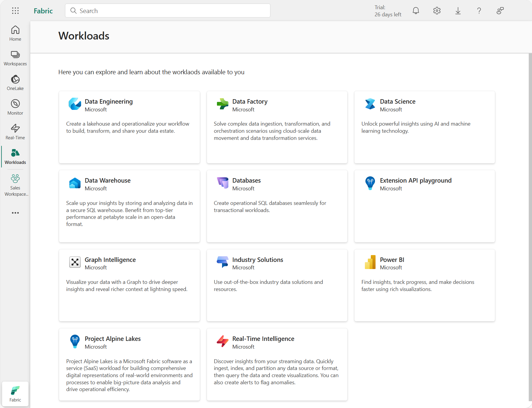Click the Real-Time Intelligence description text

pos(276,372)
